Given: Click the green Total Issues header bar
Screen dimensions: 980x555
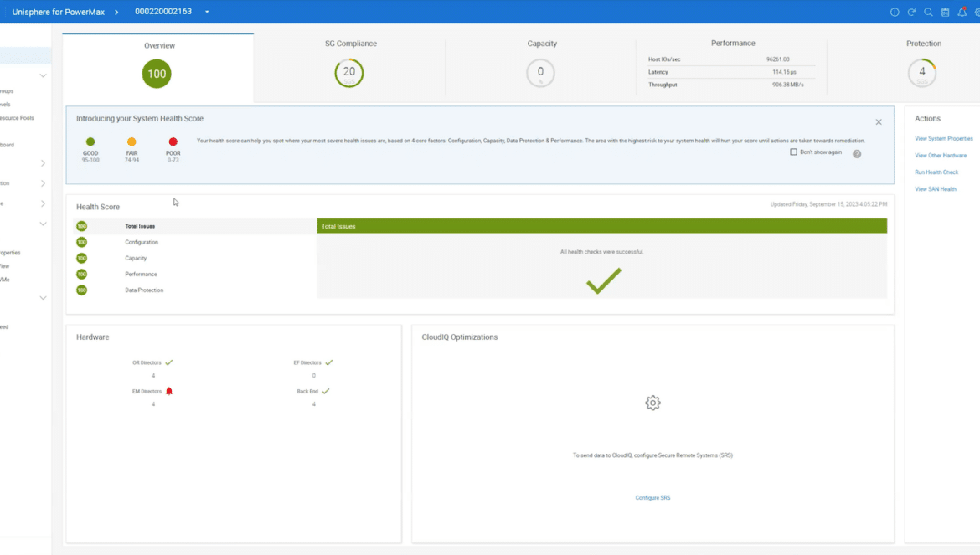Looking at the screenshot, I should [602, 226].
